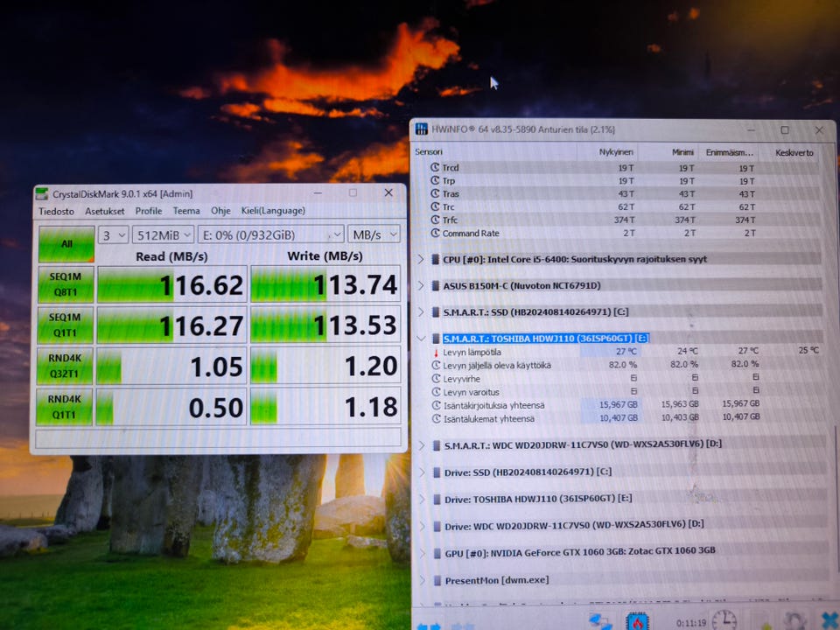
Task: Click the icon beside Levyn jäljellä oleva käyttöikä
Action: point(436,366)
